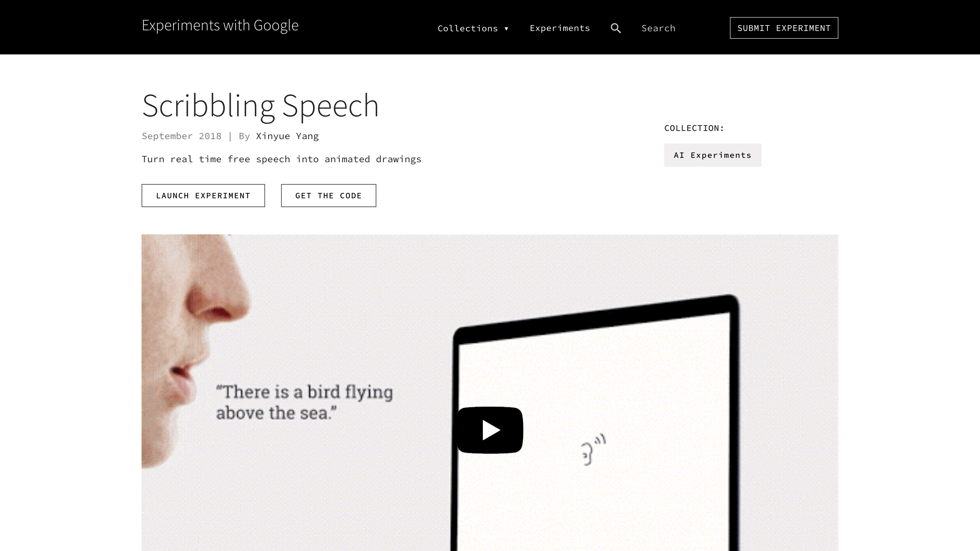Open the GET THE CODE button

pos(328,196)
